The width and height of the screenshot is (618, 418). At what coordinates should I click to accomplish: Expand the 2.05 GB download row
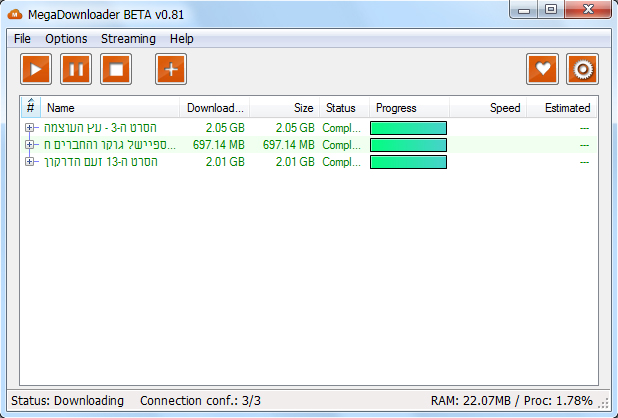click(x=29, y=128)
